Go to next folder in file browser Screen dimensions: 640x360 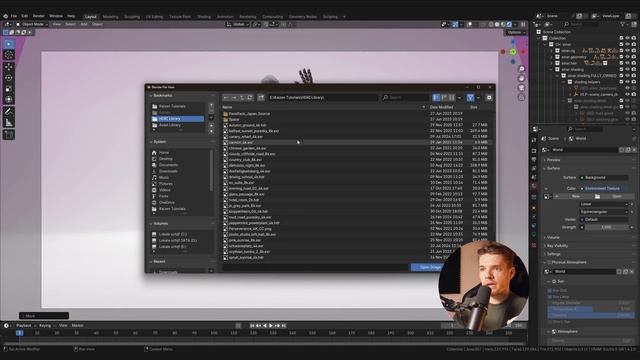point(234,98)
